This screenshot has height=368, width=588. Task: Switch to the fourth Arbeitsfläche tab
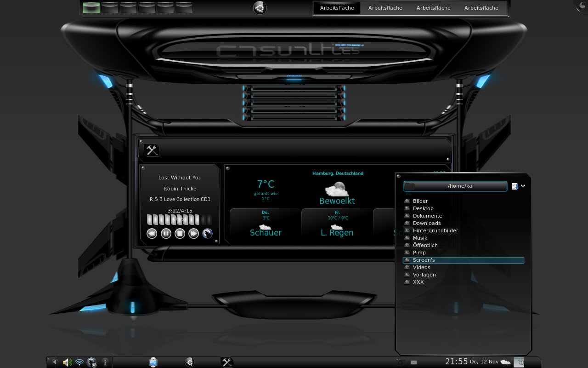(481, 8)
